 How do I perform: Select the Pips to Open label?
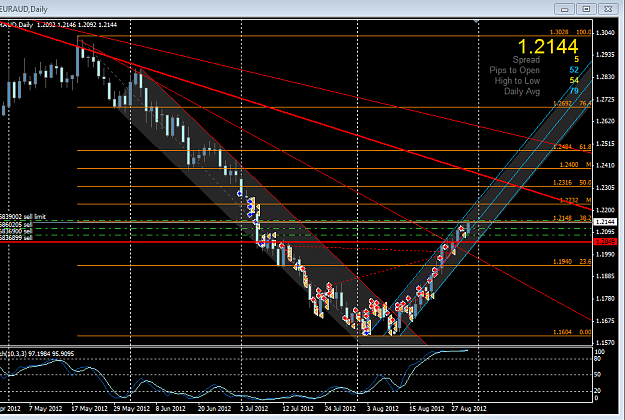(x=514, y=70)
